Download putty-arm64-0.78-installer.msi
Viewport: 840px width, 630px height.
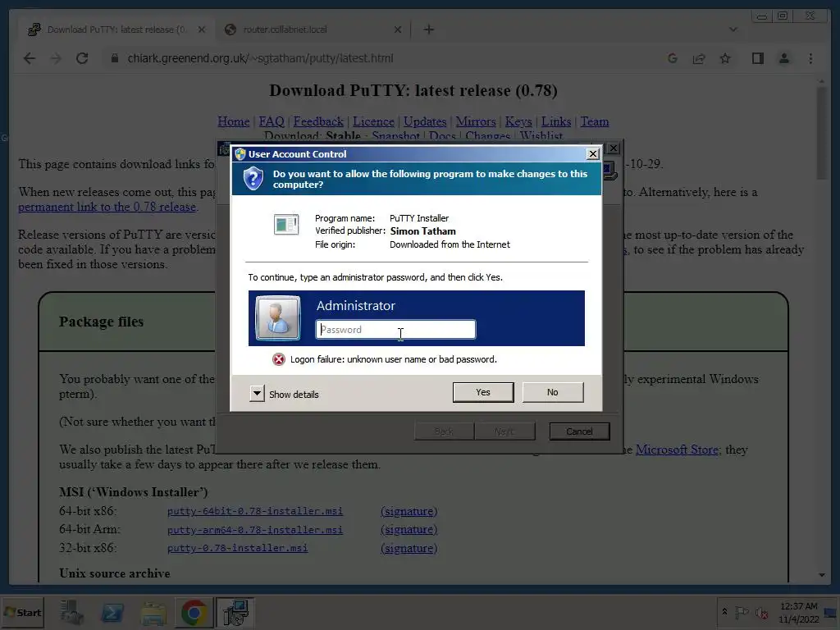[x=255, y=530]
